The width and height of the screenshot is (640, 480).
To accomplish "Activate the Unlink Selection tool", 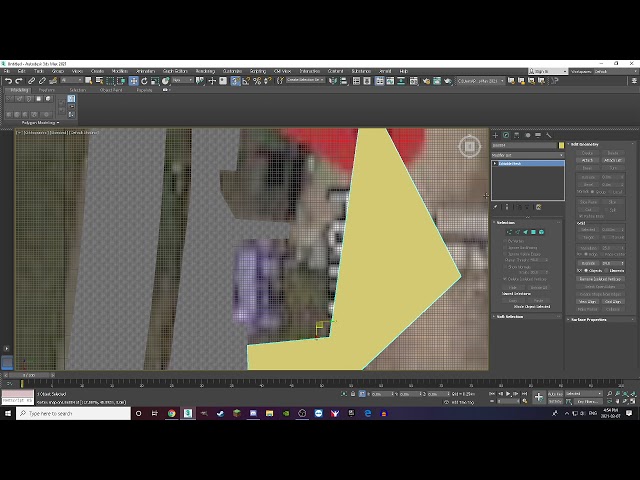I will coord(42,81).
